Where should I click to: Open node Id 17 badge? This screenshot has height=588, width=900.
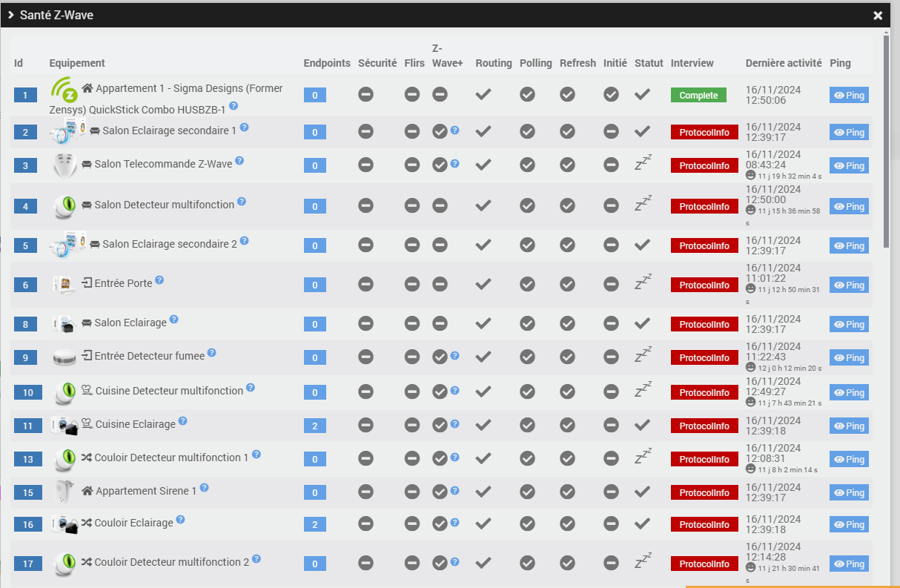(x=27, y=564)
